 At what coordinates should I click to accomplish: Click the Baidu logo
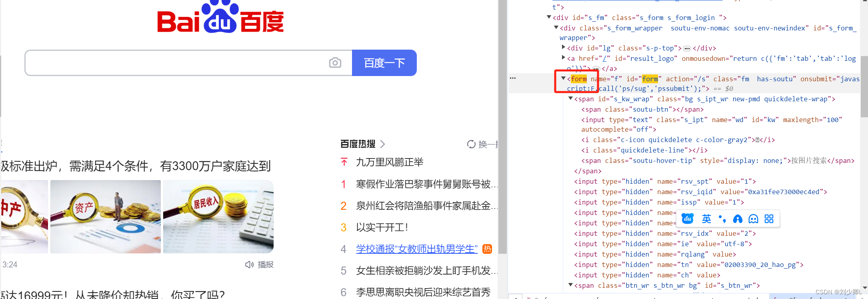click(x=220, y=17)
